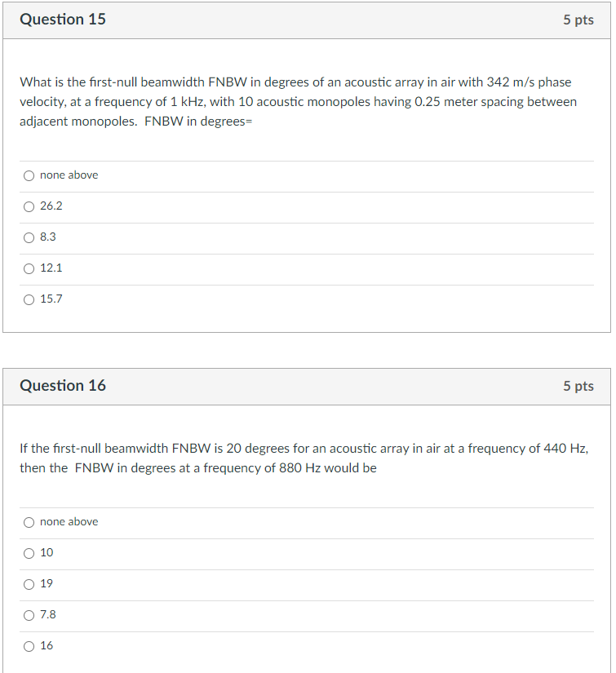Viewport: 616px width, 673px height.
Task: Click the Question 16 header
Action: pyautogui.click(x=63, y=385)
